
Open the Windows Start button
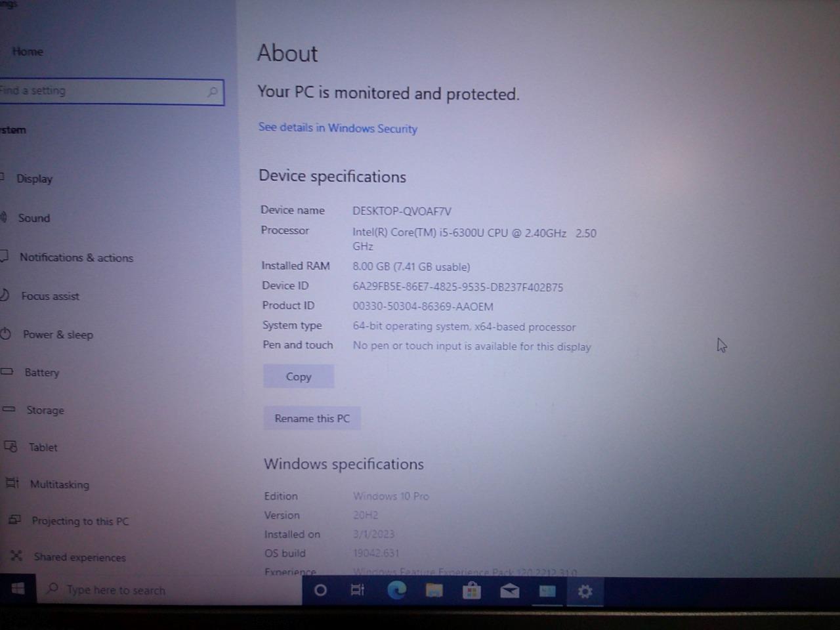click(18, 589)
